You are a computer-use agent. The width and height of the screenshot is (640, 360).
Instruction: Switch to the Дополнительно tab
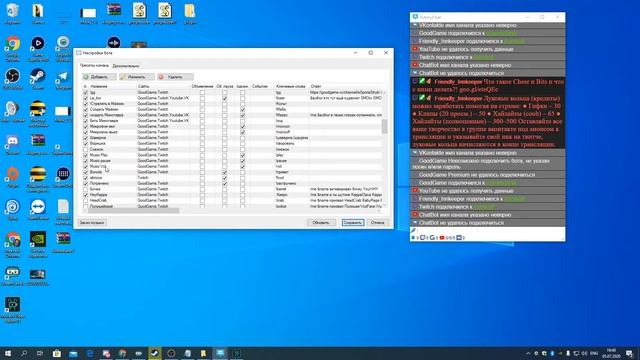click(x=126, y=66)
